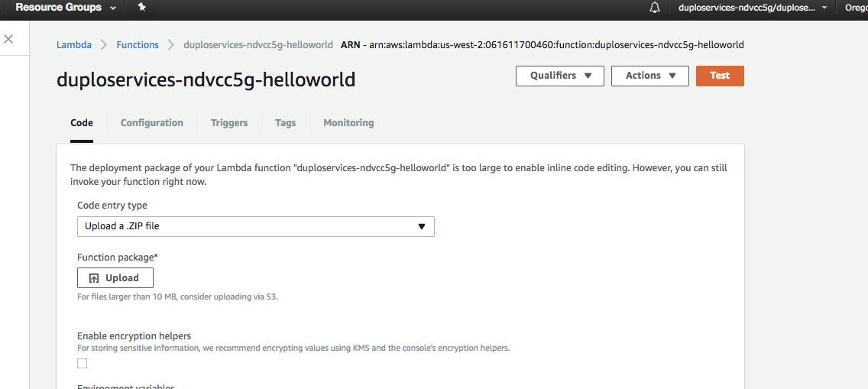
Task: Open the Oregon region selector
Action: (x=855, y=8)
